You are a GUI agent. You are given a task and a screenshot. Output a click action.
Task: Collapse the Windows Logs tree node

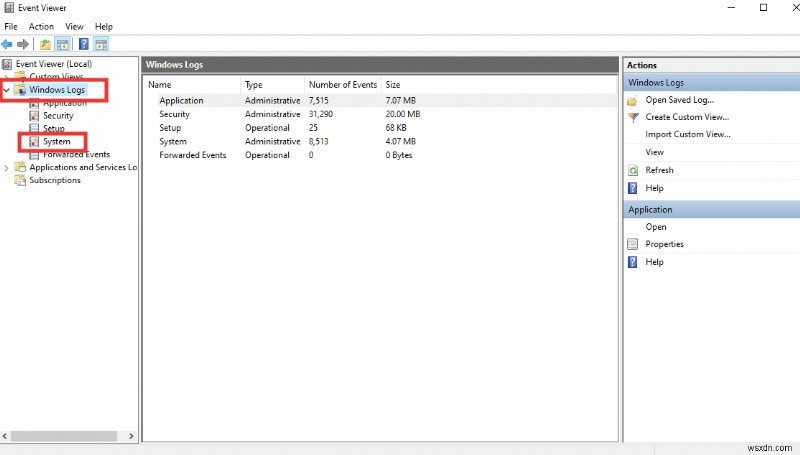pyautogui.click(x=7, y=90)
